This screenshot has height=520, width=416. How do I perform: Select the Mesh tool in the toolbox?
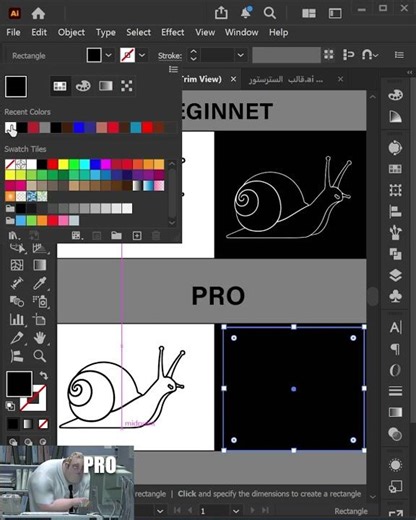pyautogui.click(x=17, y=265)
